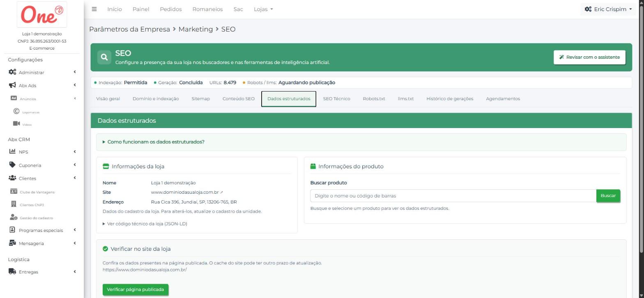Click the Marketing breadcrumb
The height and width of the screenshot is (298, 644).
(195, 29)
